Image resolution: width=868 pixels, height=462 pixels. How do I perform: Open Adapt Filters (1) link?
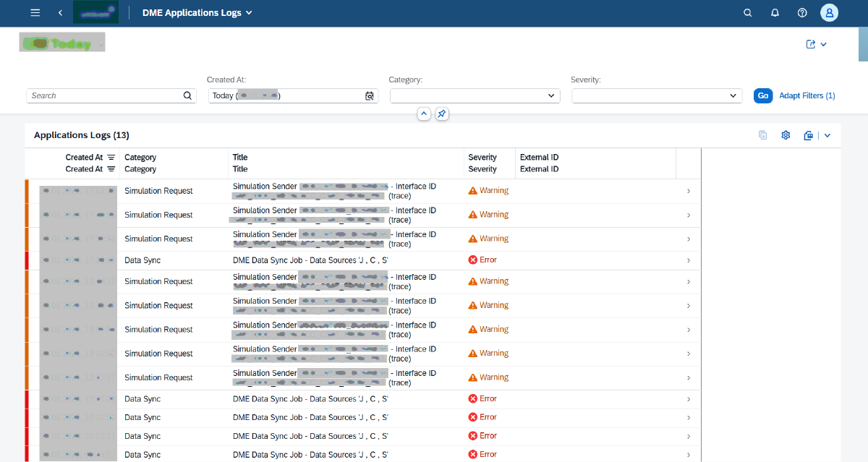(807, 95)
